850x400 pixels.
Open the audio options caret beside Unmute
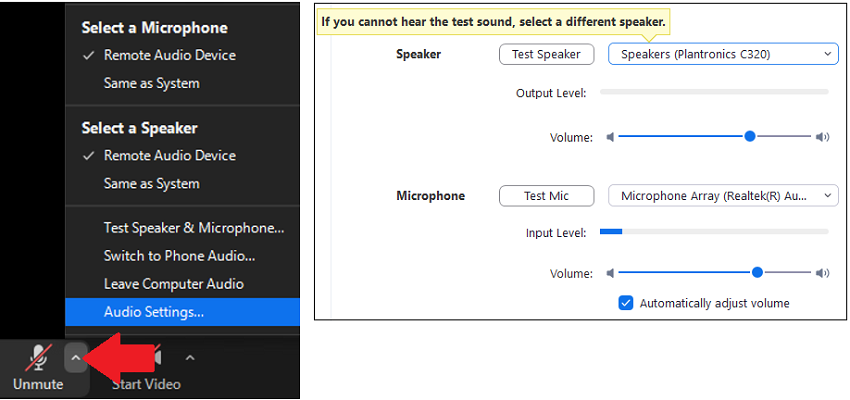pyautogui.click(x=76, y=358)
